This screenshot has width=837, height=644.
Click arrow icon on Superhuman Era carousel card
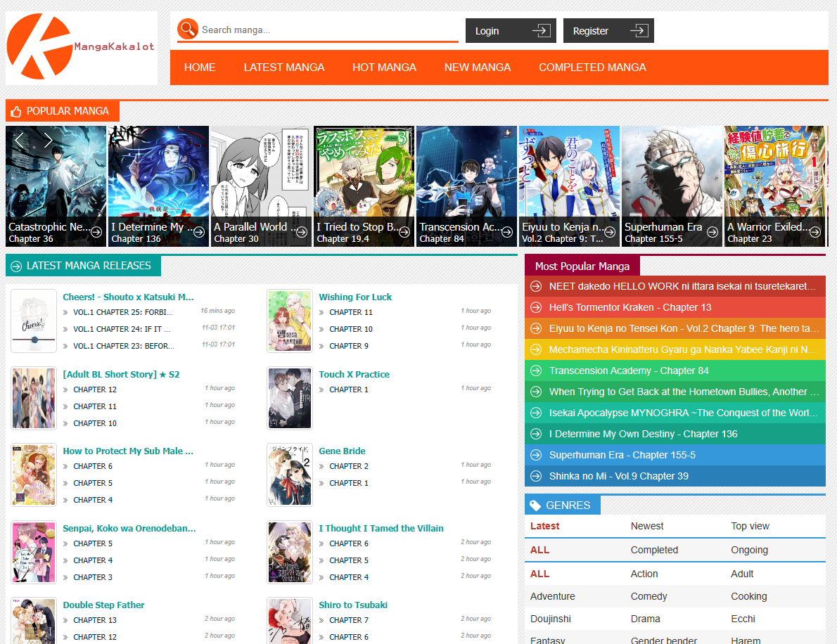pyautogui.click(x=712, y=232)
